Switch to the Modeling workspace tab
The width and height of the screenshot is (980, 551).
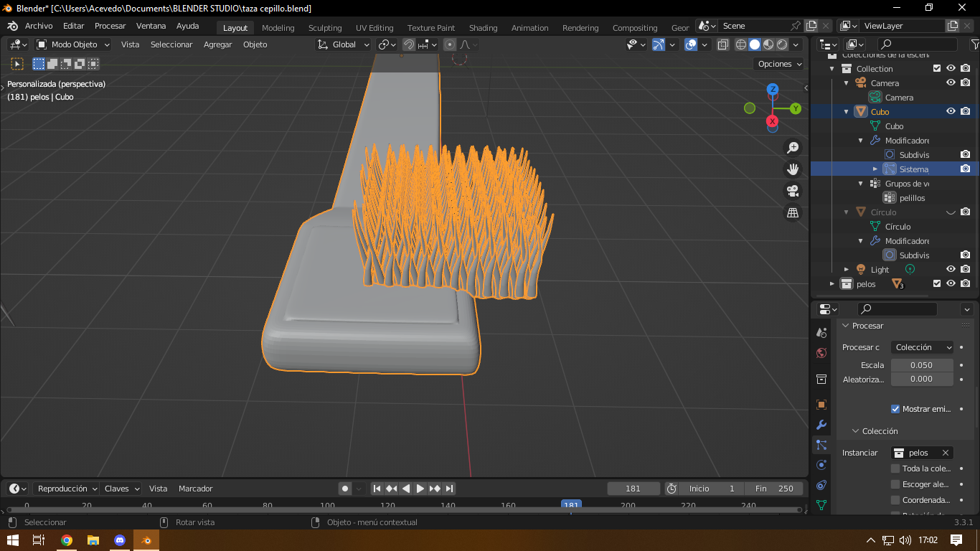point(278,28)
